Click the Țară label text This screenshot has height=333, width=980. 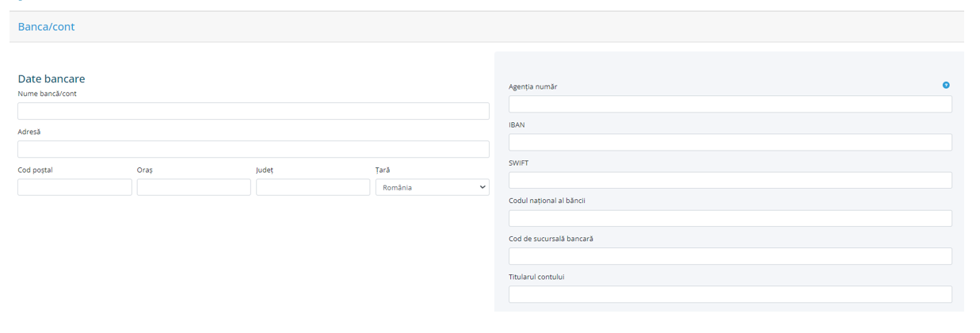point(383,170)
